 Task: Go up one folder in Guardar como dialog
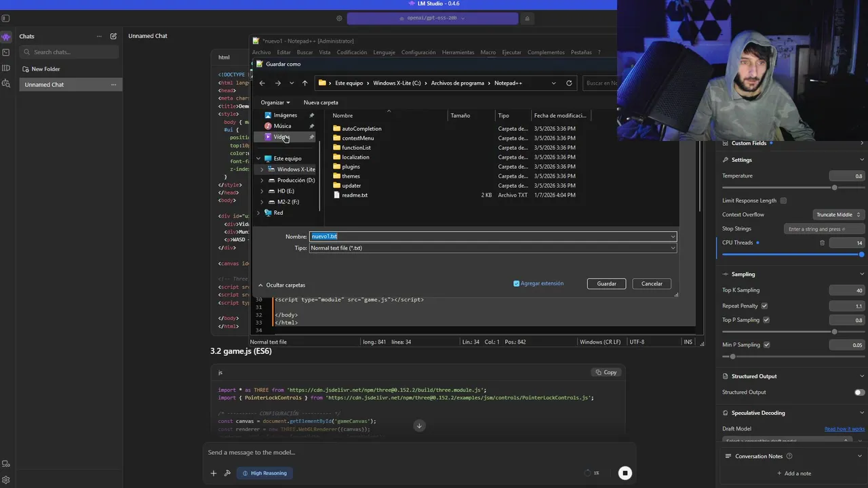(x=304, y=83)
